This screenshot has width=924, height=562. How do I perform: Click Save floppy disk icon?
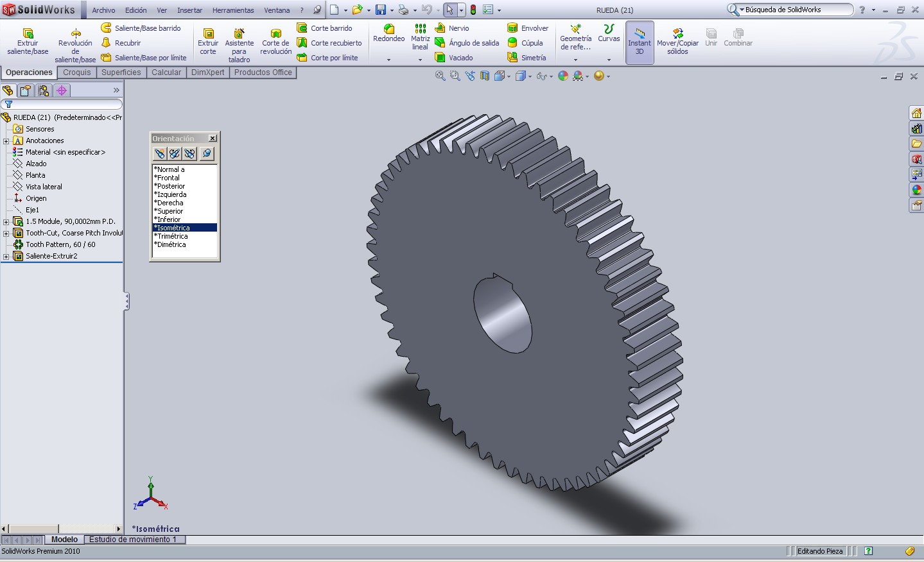pyautogui.click(x=381, y=10)
